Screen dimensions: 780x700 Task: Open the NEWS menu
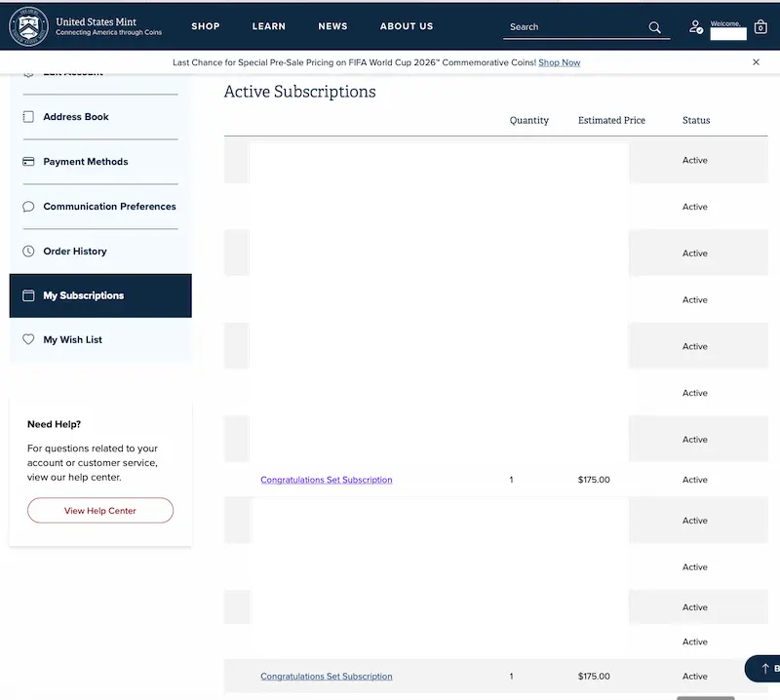(x=332, y=26)
